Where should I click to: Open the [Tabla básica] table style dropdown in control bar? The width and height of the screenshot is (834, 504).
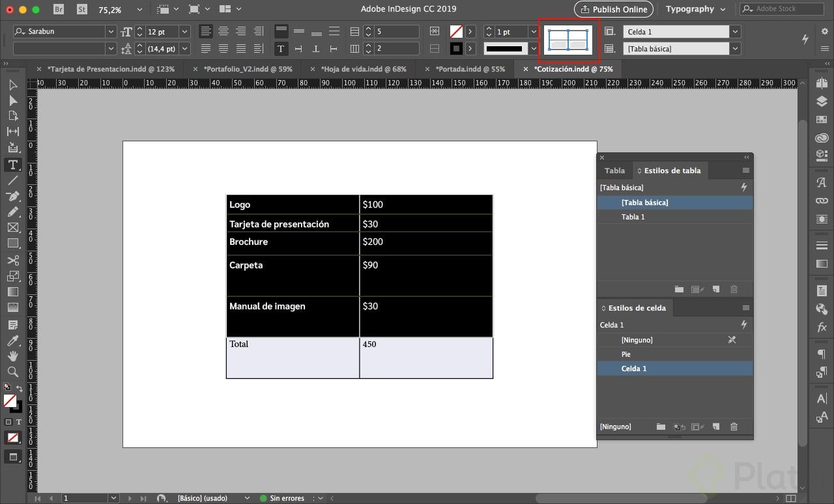click(x=736, y=48)
